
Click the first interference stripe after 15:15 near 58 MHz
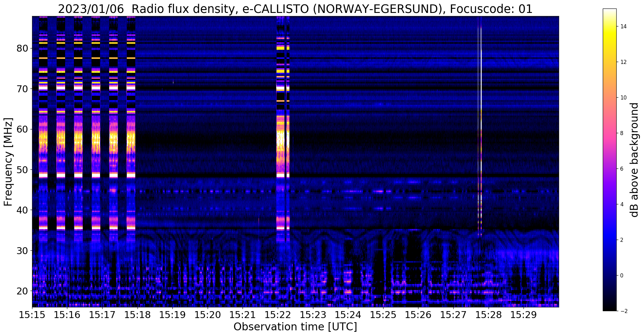coord(43,139)
